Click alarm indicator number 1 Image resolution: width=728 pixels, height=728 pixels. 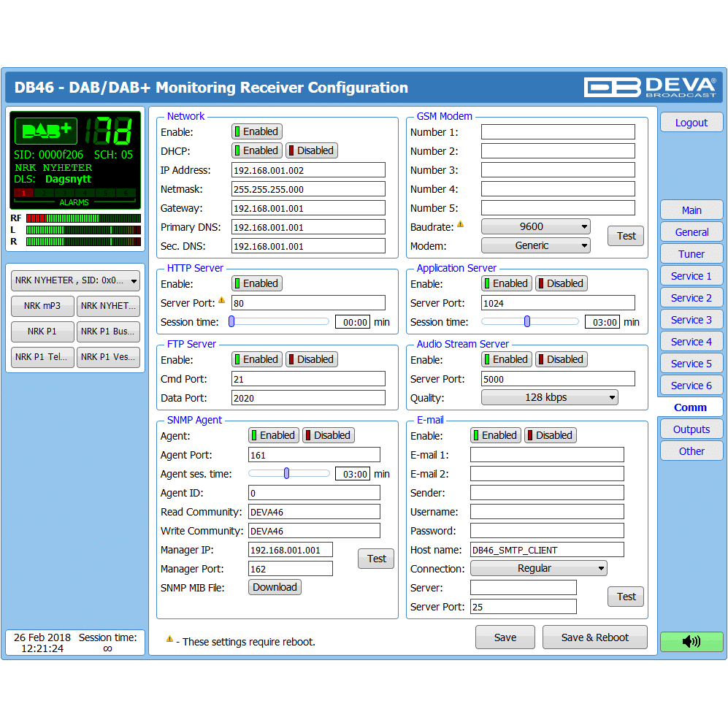click(x=23, y=193)
